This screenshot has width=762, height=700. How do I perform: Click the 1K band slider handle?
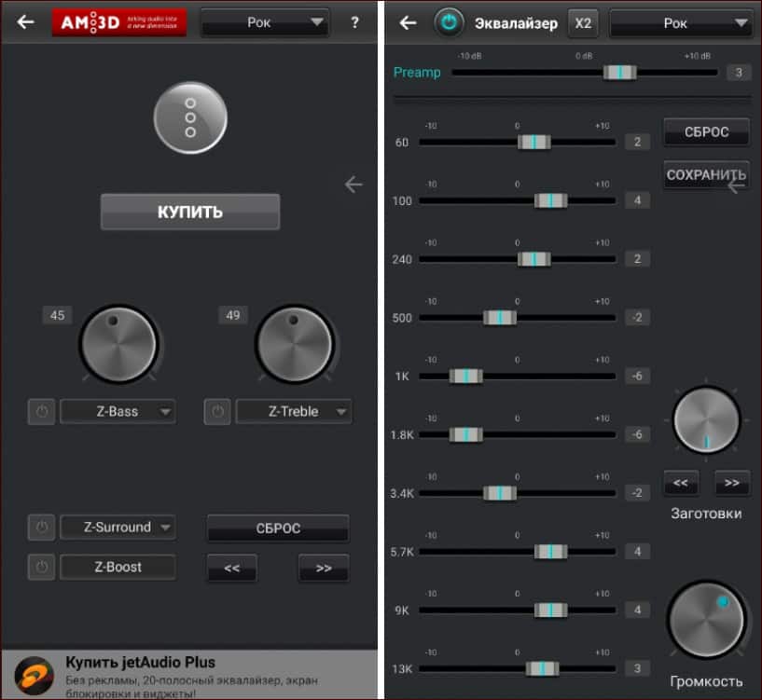(x=466, y=376)
